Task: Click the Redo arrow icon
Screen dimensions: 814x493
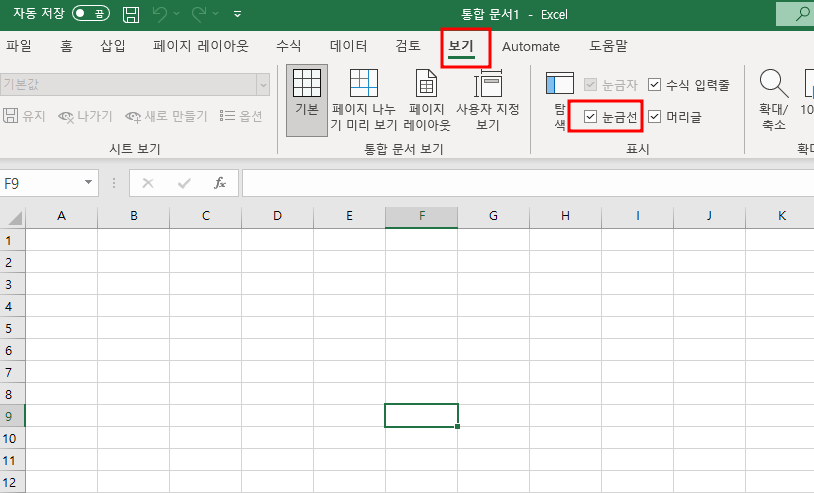Action: click(x=199, y=14)
